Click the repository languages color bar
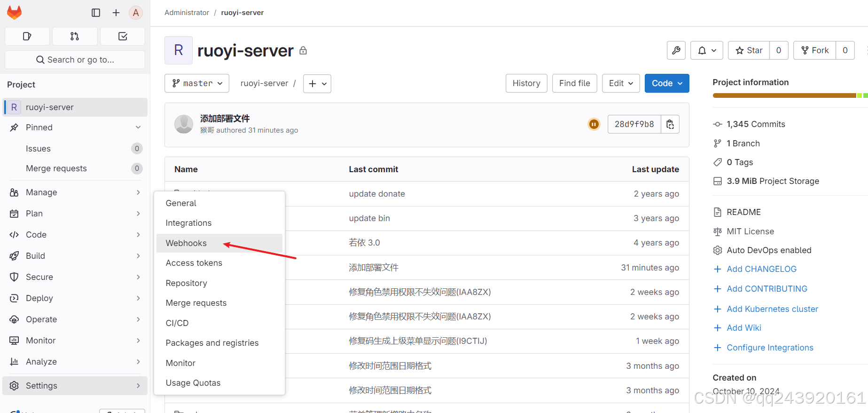The width and height of the screenshot is (868, 413). (790, 95)
